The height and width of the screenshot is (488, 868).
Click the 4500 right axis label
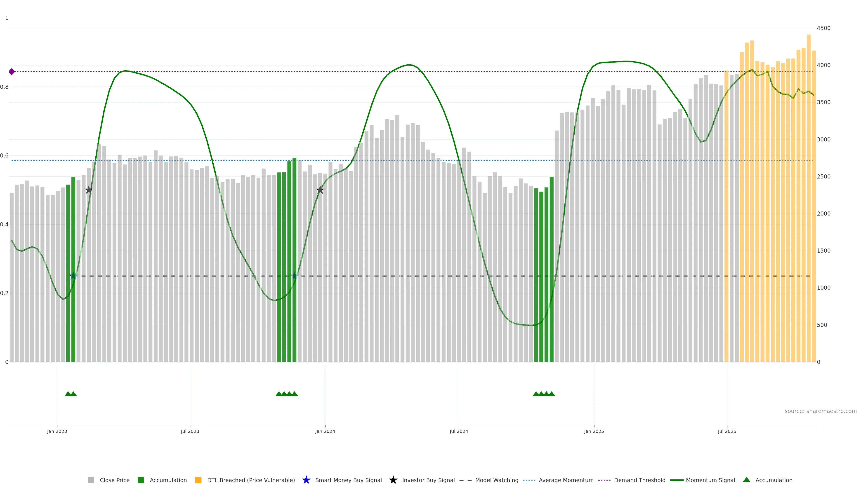point(823,28)
